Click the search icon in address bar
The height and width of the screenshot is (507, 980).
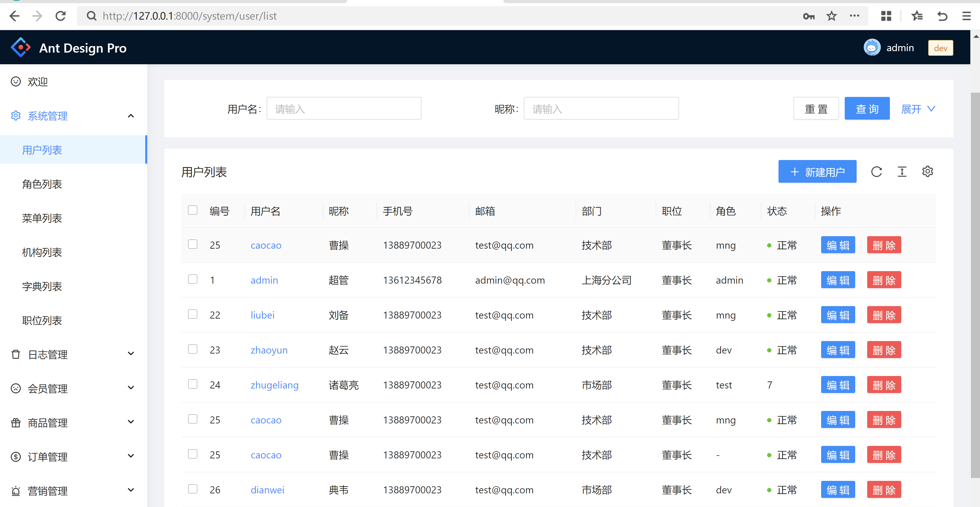click(x=91, y=16)
